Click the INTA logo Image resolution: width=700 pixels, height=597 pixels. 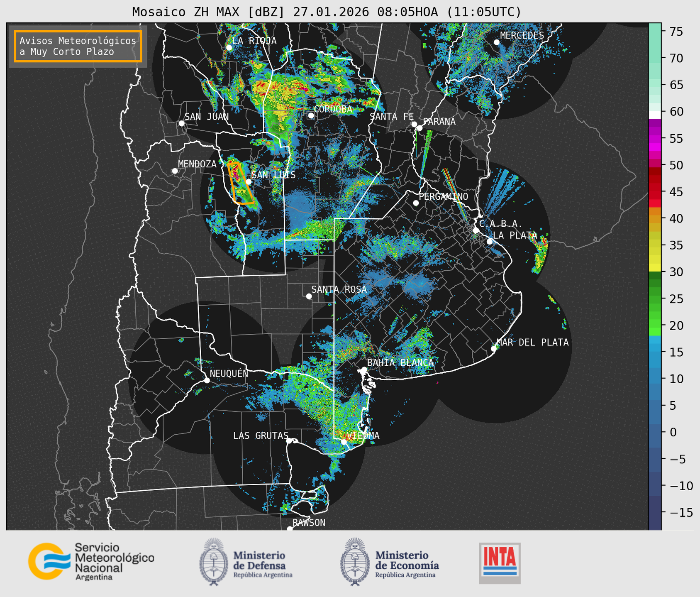pos(500,563)
